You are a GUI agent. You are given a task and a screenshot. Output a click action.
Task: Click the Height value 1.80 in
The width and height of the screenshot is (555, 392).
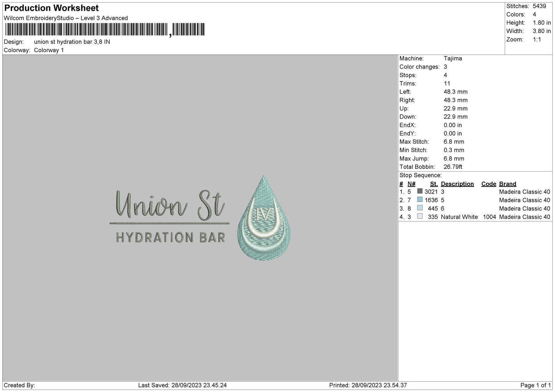point(542,23)
